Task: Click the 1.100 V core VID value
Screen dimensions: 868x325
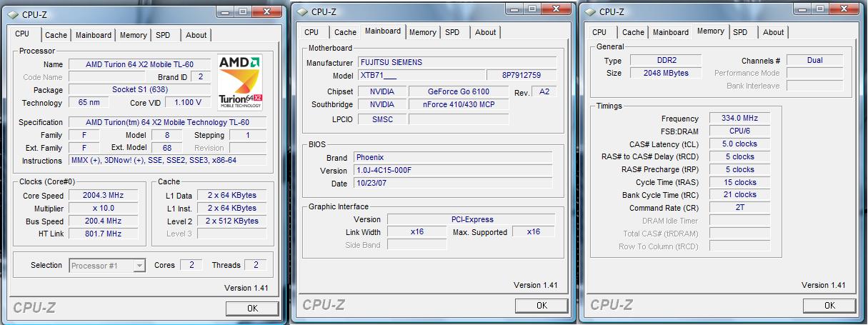Action: [188, 103]
